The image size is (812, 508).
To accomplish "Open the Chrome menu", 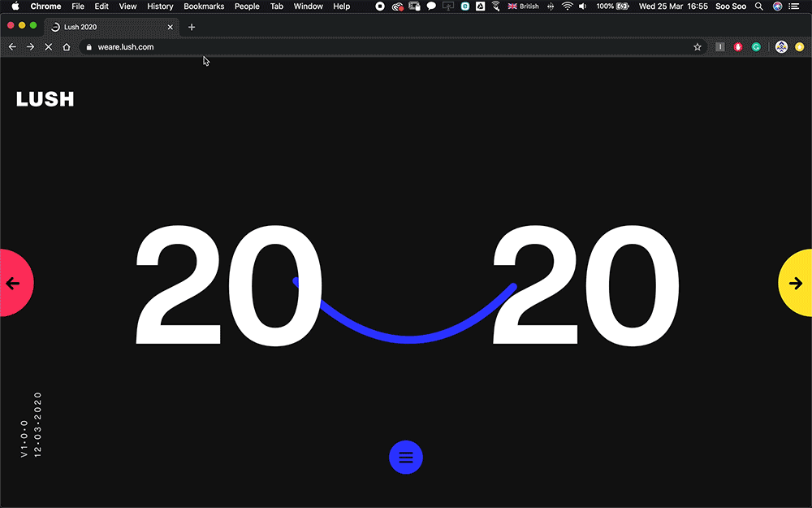I will pyautogui.click(x=45, y=7).
